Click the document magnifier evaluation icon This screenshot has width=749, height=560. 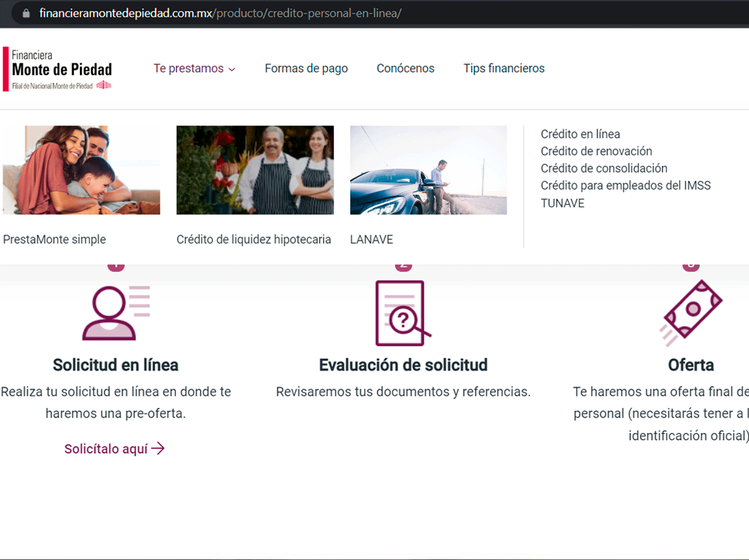(403, 313)
